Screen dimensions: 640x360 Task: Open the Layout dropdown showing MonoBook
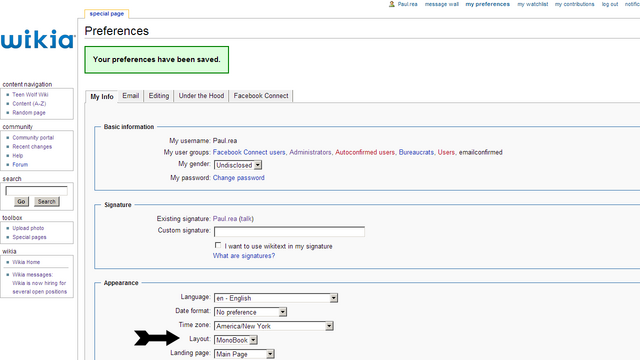coord(236,340)
